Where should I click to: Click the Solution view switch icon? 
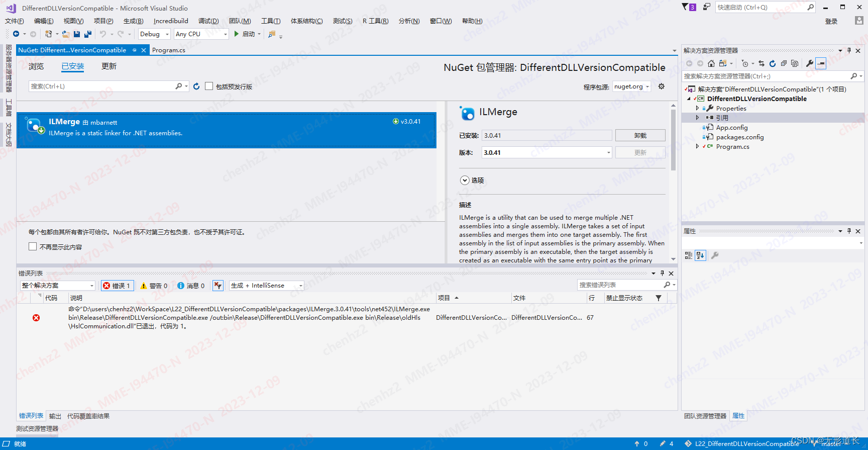click(x=722, y=63)
